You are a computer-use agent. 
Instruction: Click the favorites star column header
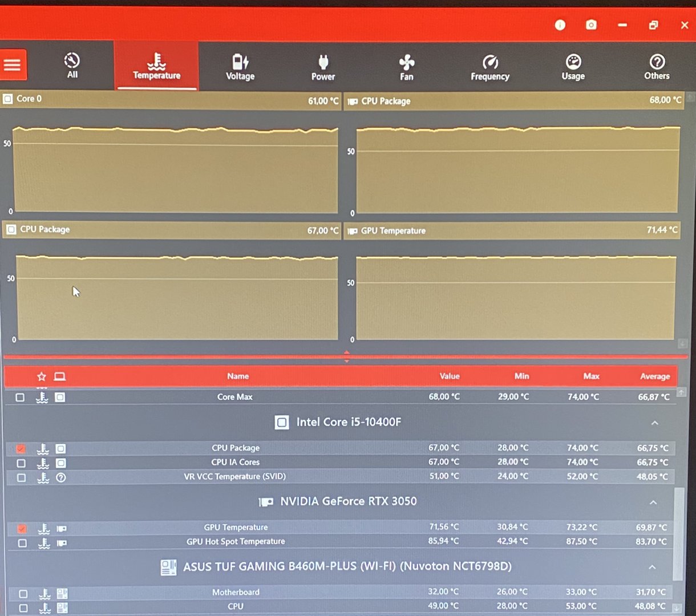tap(41, 376)
